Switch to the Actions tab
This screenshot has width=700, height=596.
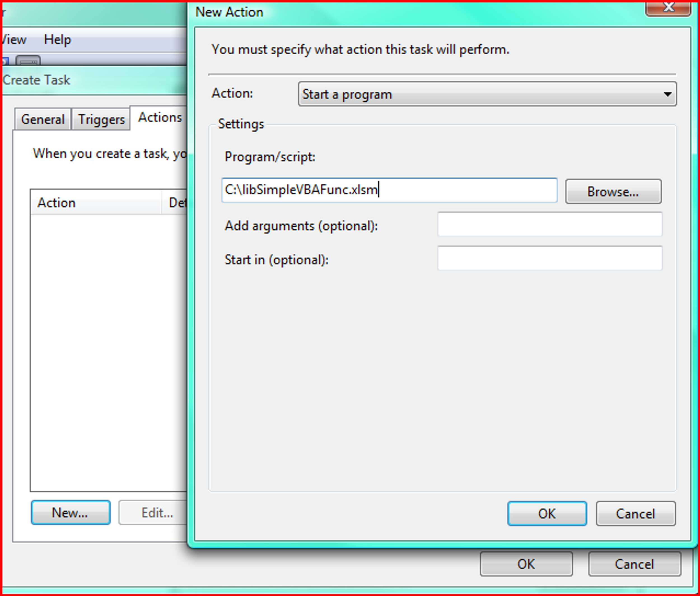[159, 117]
